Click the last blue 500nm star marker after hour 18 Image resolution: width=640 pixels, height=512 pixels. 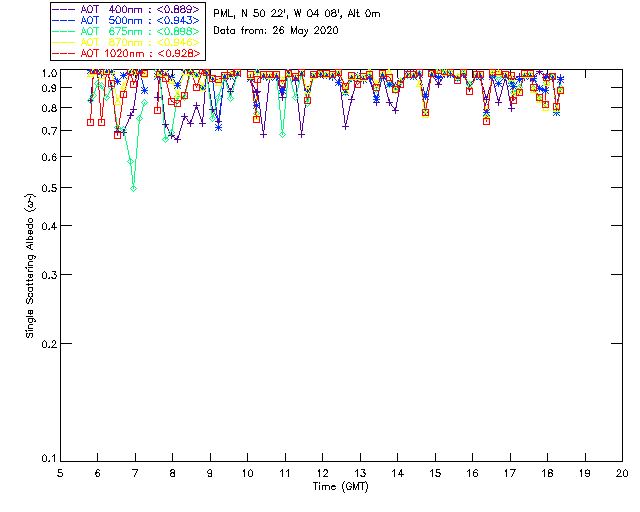(x=561, y=79)
